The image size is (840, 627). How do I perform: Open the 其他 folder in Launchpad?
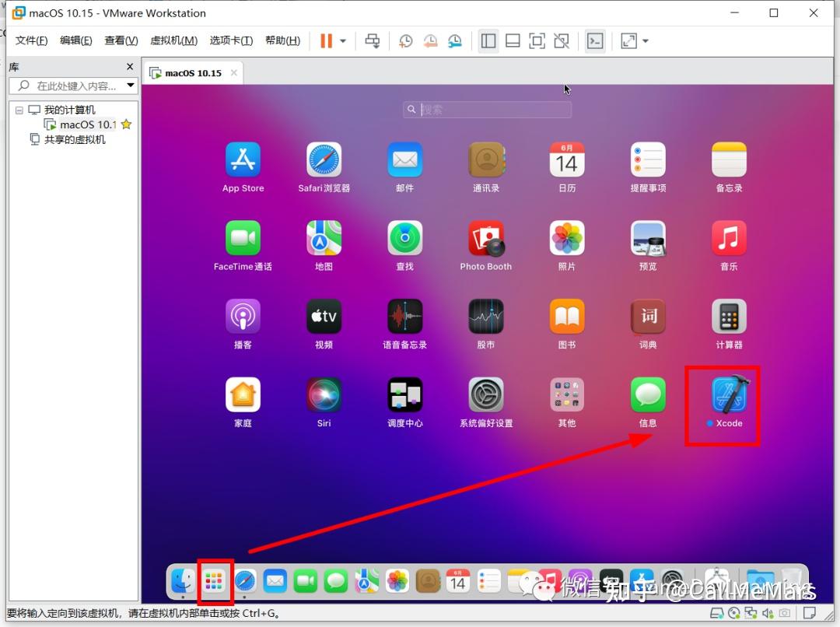tap(567, 394)
